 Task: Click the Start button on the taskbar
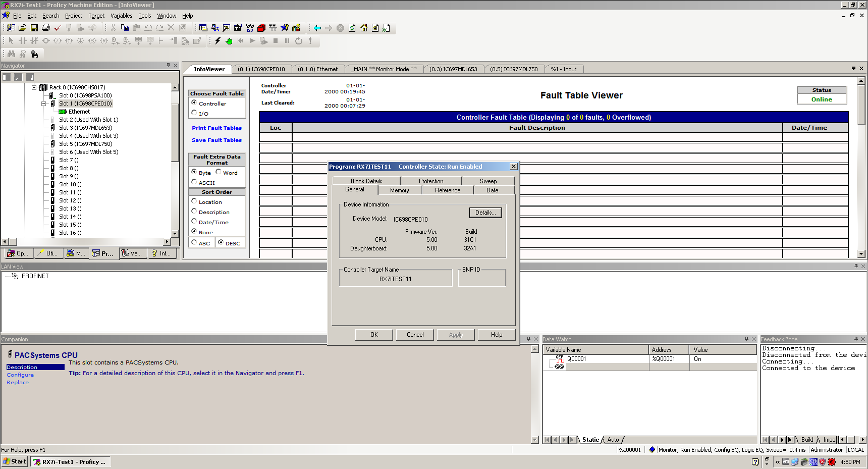coord(15,461)
